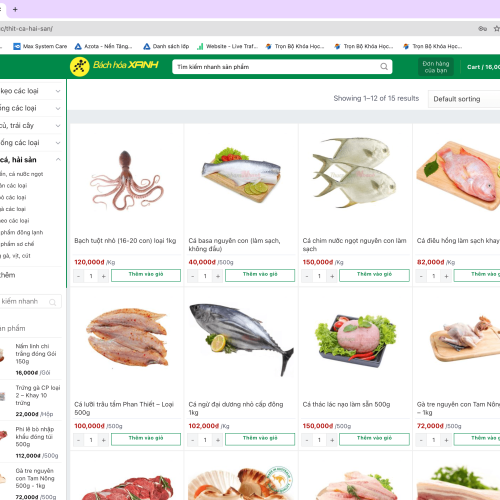500x500 pixels.
Task: Add Cá ngừ đại dương to cart
Action: (260, 439)
